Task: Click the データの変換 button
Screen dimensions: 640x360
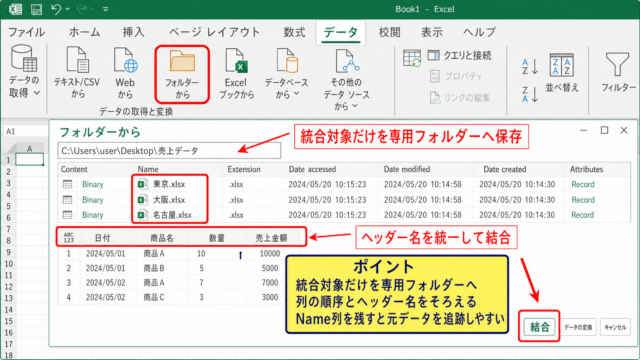Action: pos(578,327)
